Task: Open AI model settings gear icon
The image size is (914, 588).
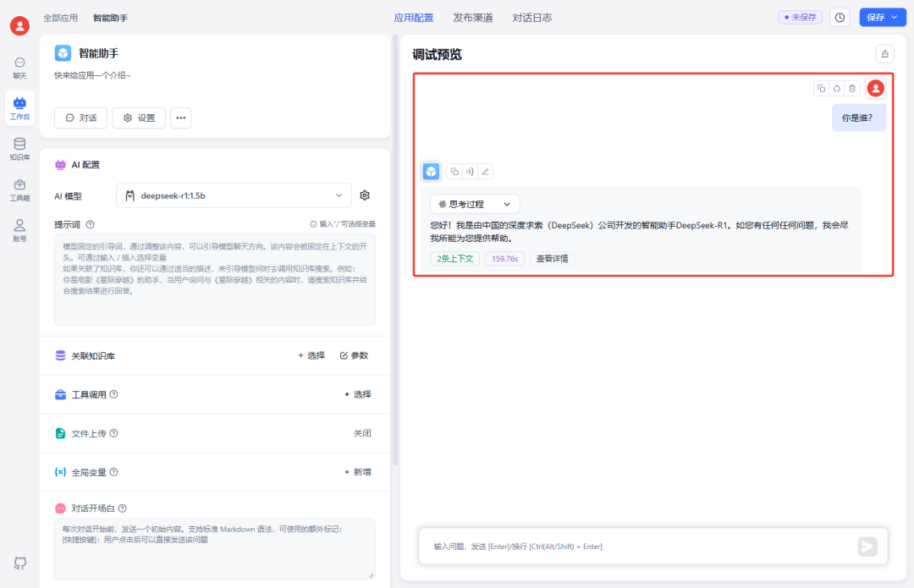Action: 365,195
